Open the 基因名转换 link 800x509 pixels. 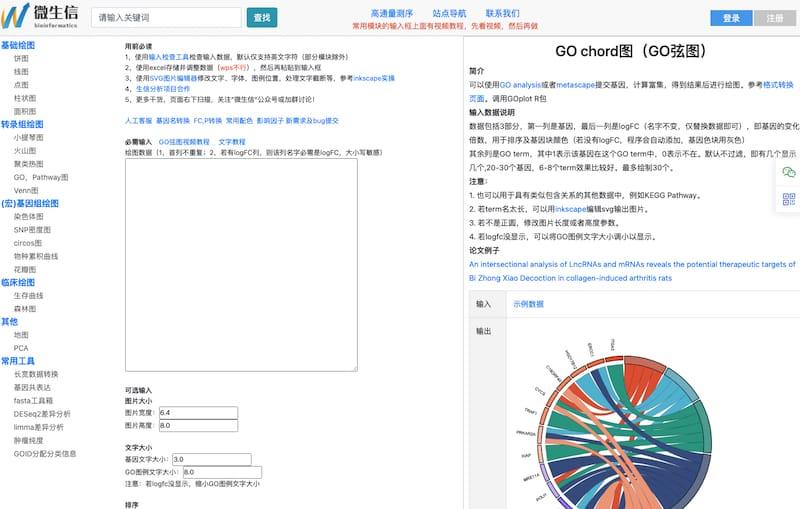172,121
